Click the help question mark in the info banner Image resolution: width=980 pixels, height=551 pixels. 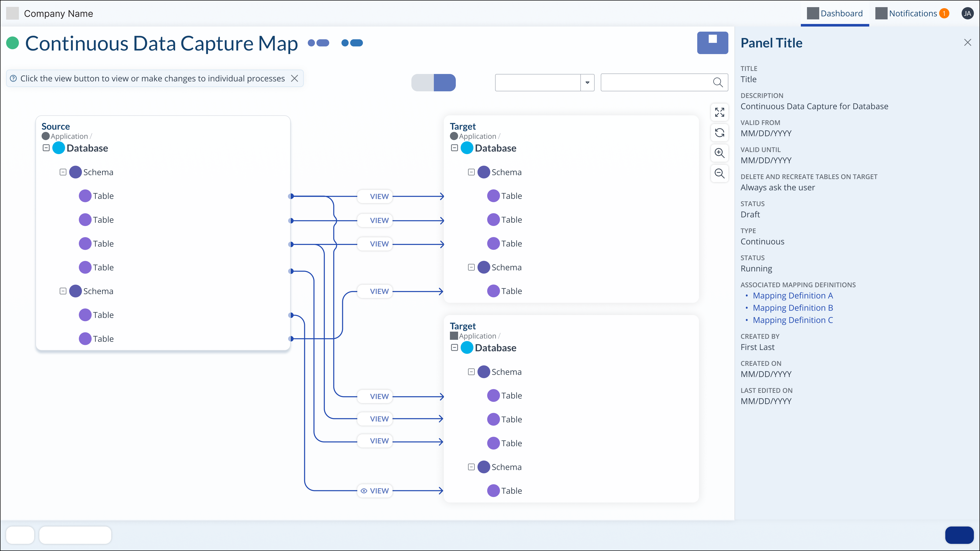(x=13, y=78)
